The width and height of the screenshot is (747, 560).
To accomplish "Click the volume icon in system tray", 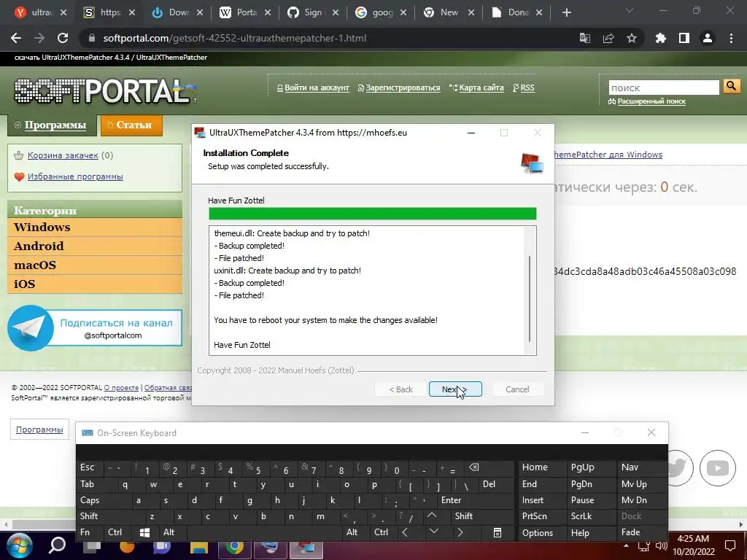I will pos(661,546).
